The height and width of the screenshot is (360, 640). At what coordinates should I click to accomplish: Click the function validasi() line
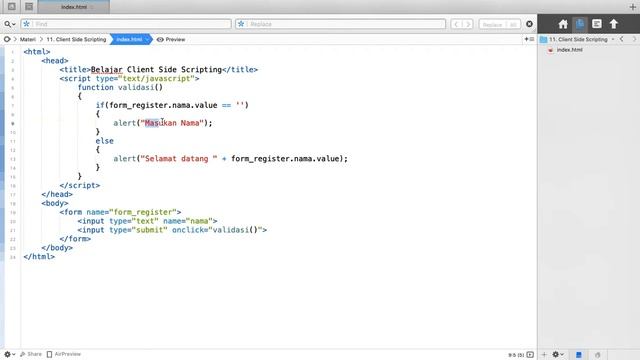coord(120,87)
